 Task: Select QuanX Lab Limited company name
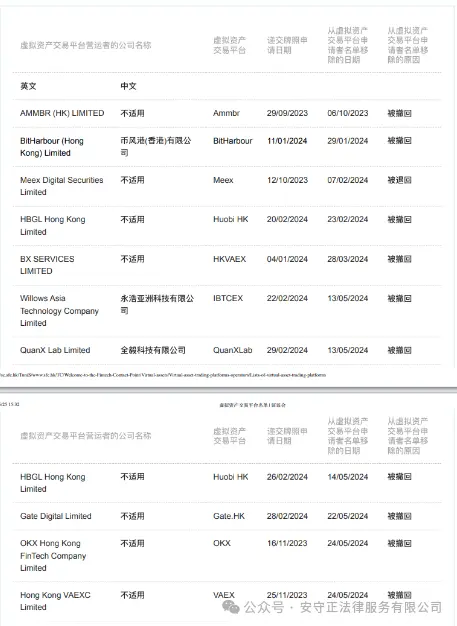pyautogui.click(x=55, y=350)
